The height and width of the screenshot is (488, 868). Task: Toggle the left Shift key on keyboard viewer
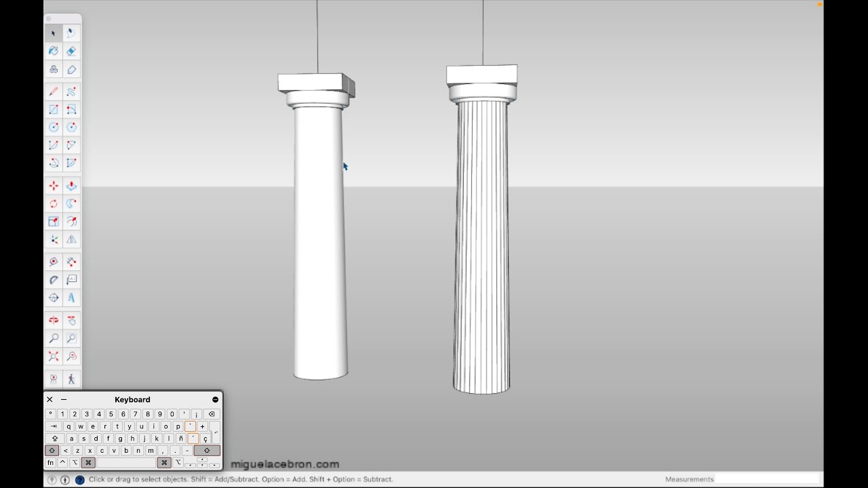pos(52,451)
